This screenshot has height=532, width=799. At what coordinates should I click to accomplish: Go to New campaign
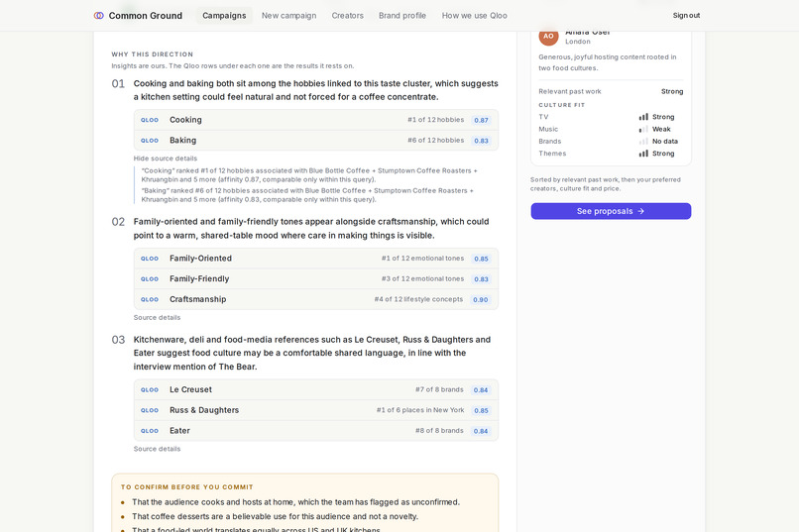tap(288, 16)
